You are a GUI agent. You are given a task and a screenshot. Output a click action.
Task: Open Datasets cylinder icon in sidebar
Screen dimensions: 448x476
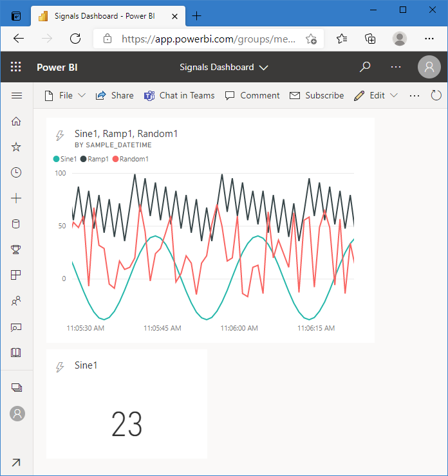tap(16, 224)
